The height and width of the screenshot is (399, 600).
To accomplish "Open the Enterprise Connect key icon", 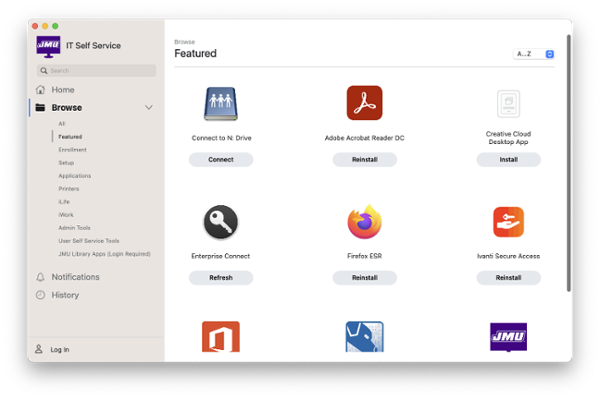I will point(221,222).
